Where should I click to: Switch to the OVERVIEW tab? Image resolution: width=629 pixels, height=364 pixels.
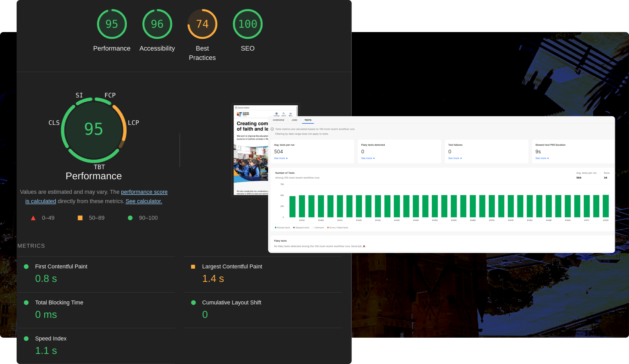[278, 120]
